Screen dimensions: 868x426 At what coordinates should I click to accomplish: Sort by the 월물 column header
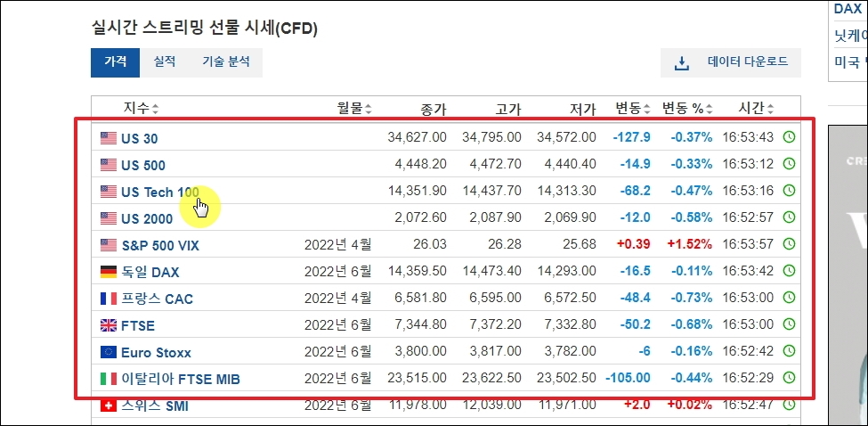(354, 109)
